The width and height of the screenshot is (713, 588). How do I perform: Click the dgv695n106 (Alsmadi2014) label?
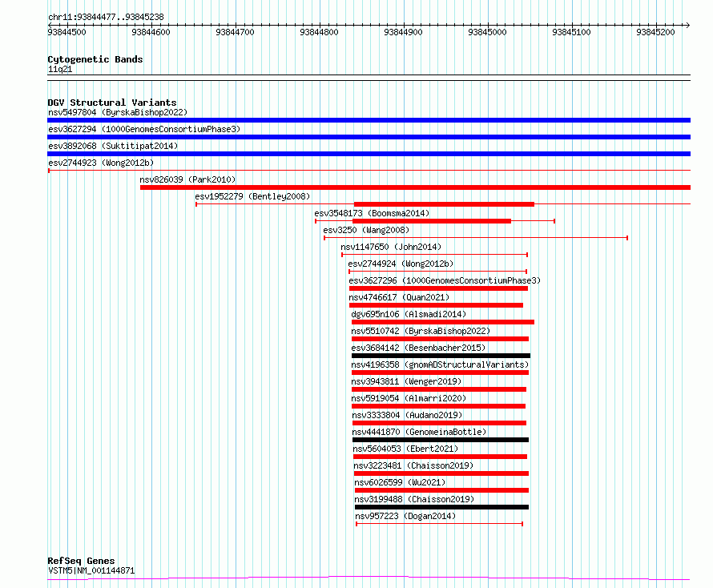coord(409,314)
